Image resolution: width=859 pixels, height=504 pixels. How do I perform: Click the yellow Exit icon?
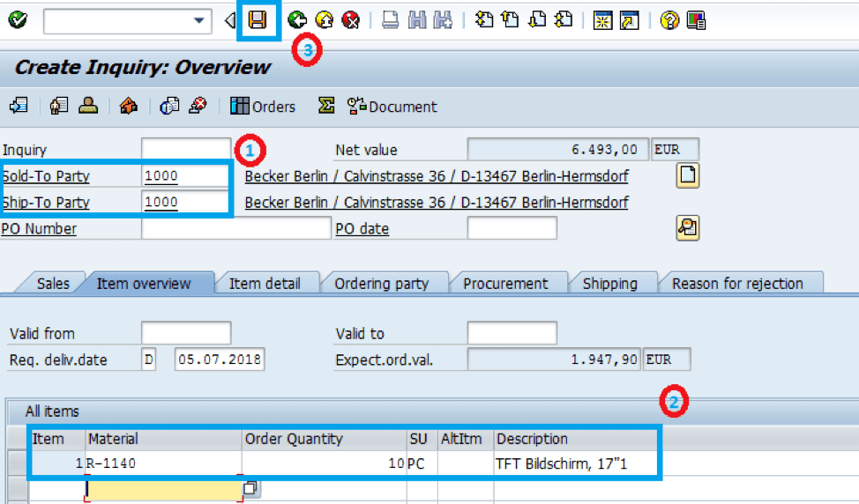pos(325,20)
